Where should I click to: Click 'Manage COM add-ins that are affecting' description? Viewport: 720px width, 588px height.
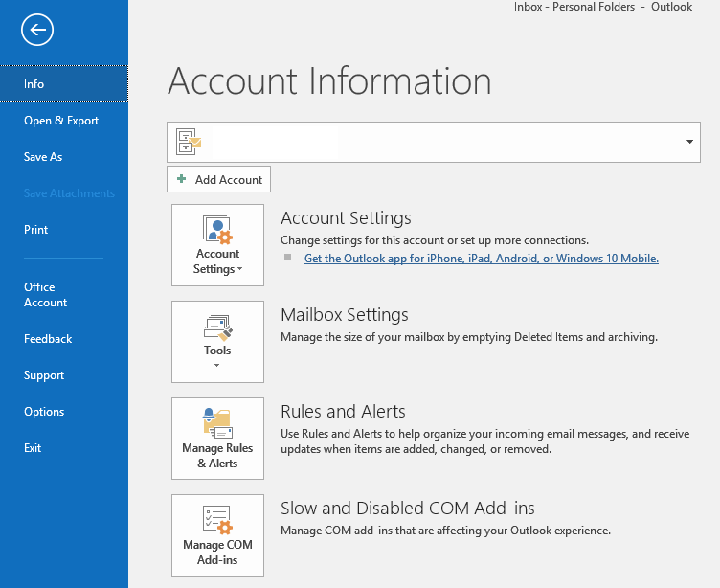[x=445, y=531]
